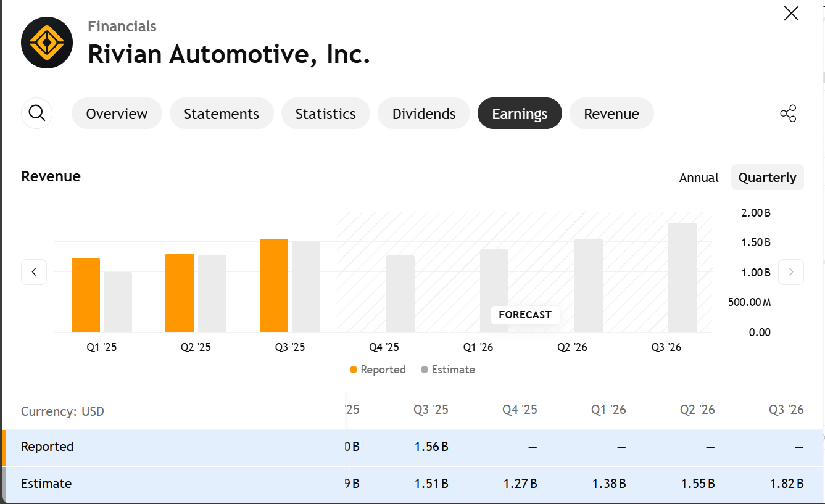Click the share icon

click(788, 114)
